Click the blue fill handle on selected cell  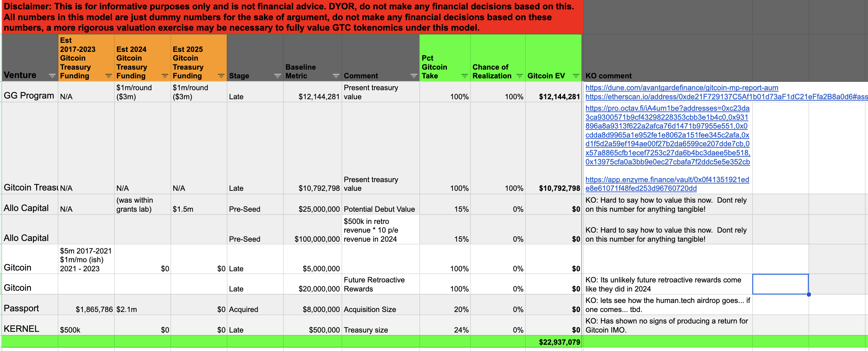809,294
